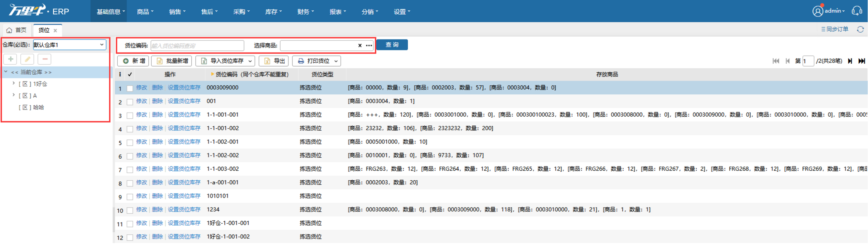Open the 仓库 warehouse dropdown
The height and width of the screenshot is (244, 868).
click(70, 45)
